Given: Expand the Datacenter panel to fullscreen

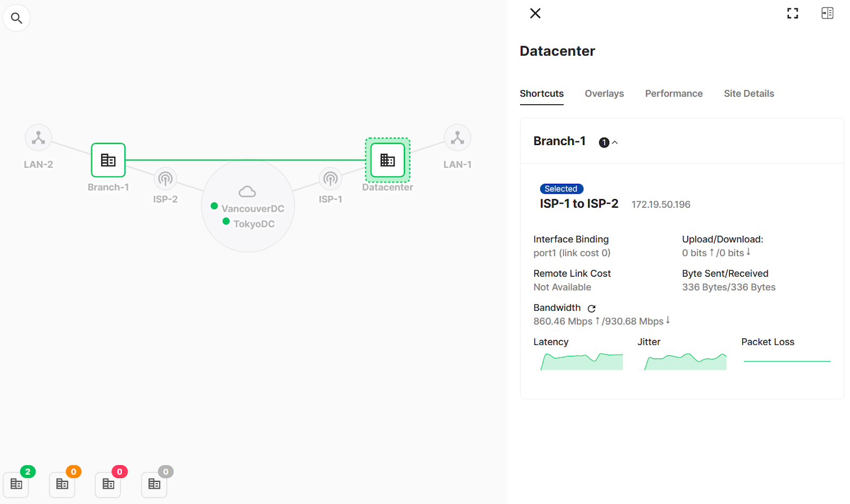Looking at the screenshot, I should tap(792, 13).
